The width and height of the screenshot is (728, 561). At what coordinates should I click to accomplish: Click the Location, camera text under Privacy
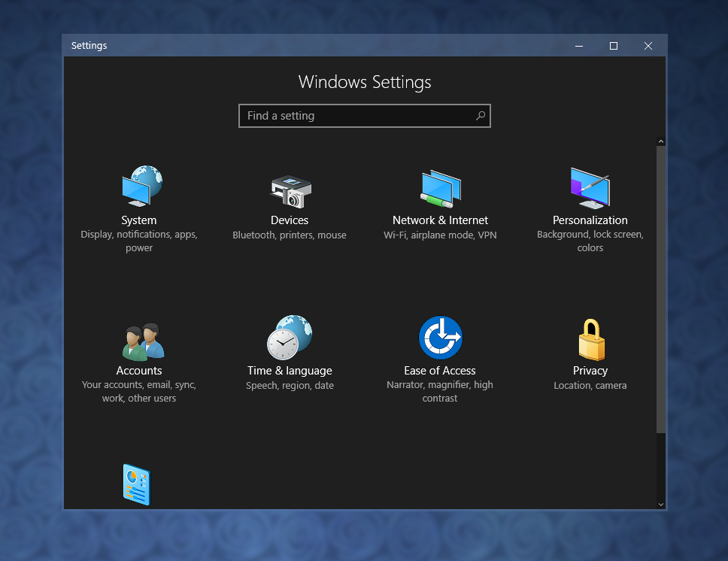(590, 385)
